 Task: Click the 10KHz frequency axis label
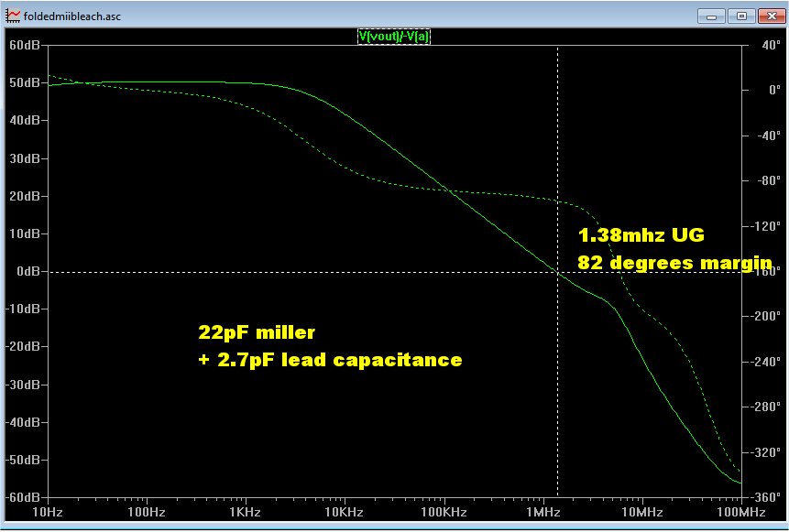coord(345,513)
